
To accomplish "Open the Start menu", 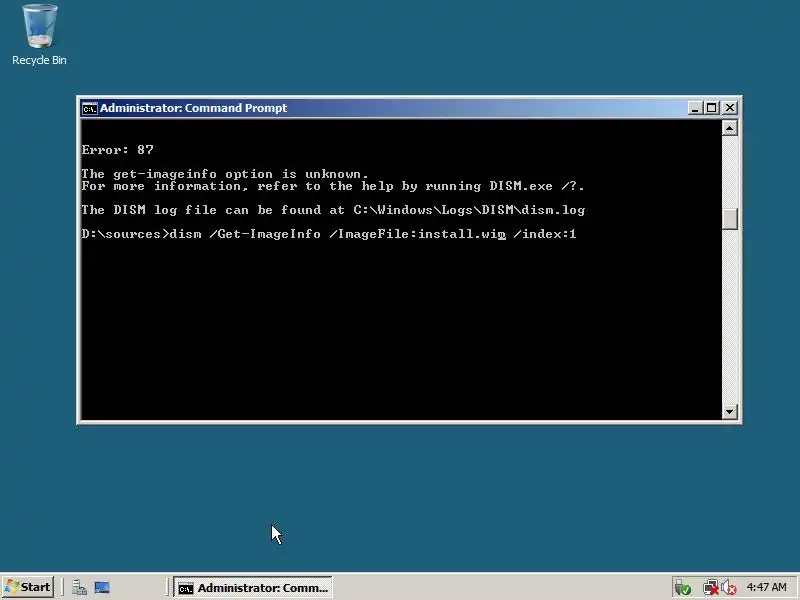I will point(28,587).
